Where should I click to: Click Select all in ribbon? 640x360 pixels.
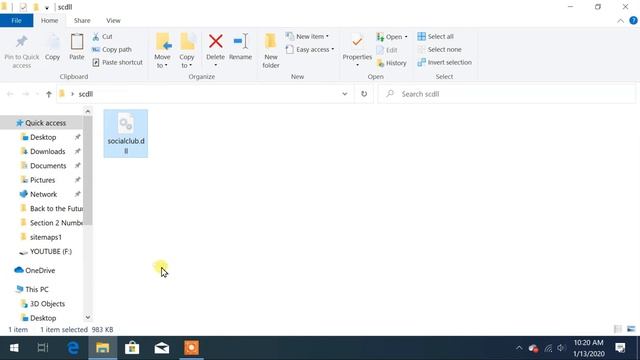(436, 36)
